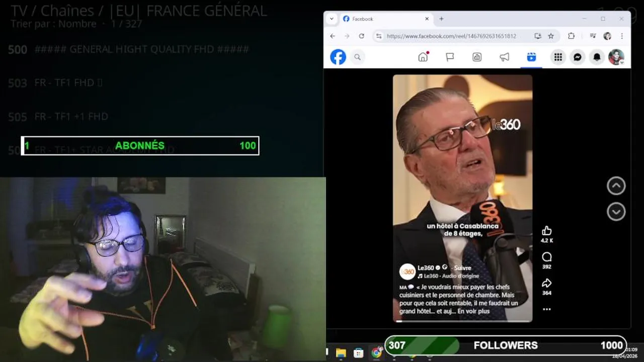This screenshot has width=644, height=362.
Task: Open comments on the reel
Action: pyautogui.click(x=547, y=257)
